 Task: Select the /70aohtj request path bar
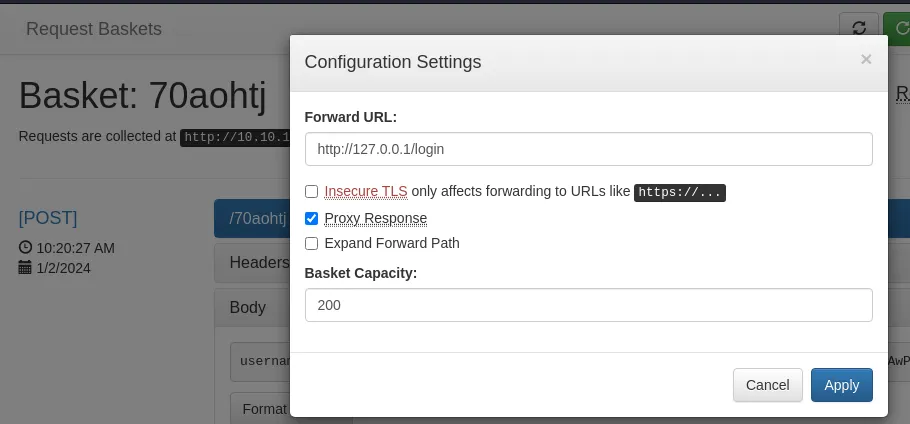click(x=252, y=219)
